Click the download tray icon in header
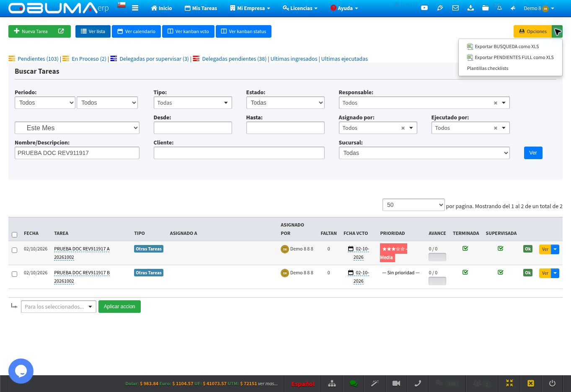This screenshot has height=392, width=571. [470, 8]
